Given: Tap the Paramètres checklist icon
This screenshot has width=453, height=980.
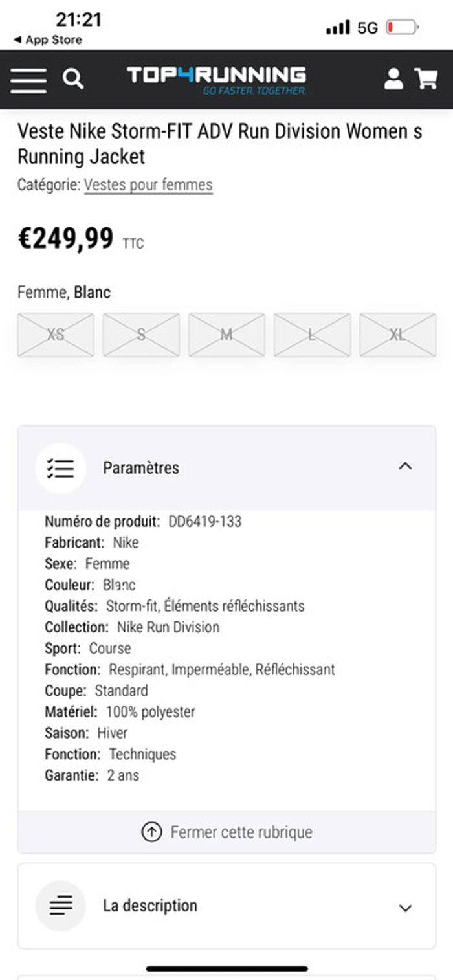Looking at the screenshot, I should click(60, 468).
